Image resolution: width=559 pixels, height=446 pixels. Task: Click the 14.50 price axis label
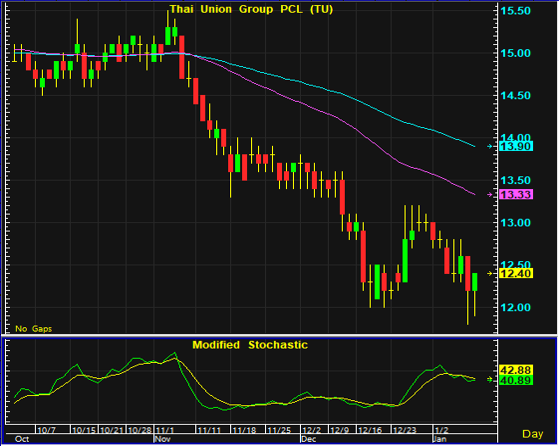[516, 96]
